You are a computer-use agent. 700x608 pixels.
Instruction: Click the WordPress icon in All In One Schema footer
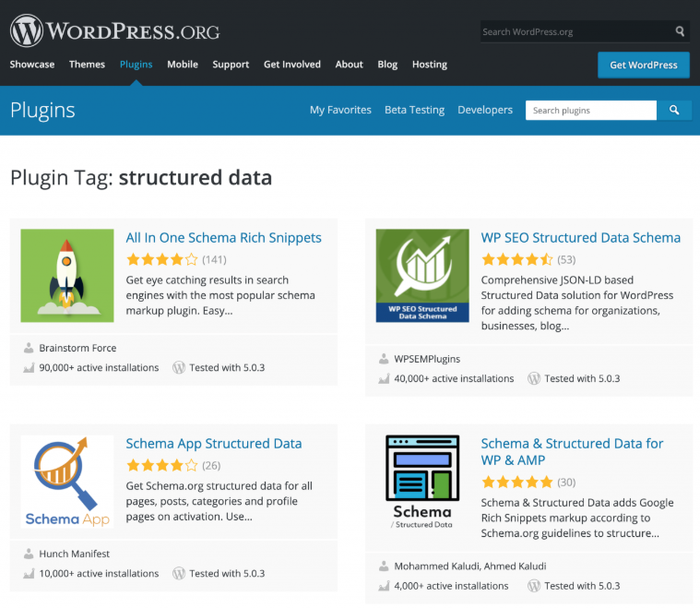pyautogui.click(x=179, y=367)
